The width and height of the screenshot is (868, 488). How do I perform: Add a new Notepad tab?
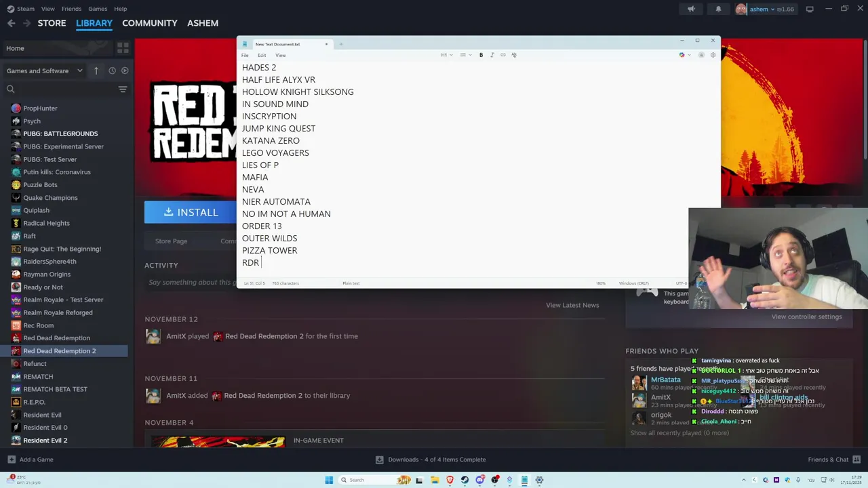coord(341,44)
